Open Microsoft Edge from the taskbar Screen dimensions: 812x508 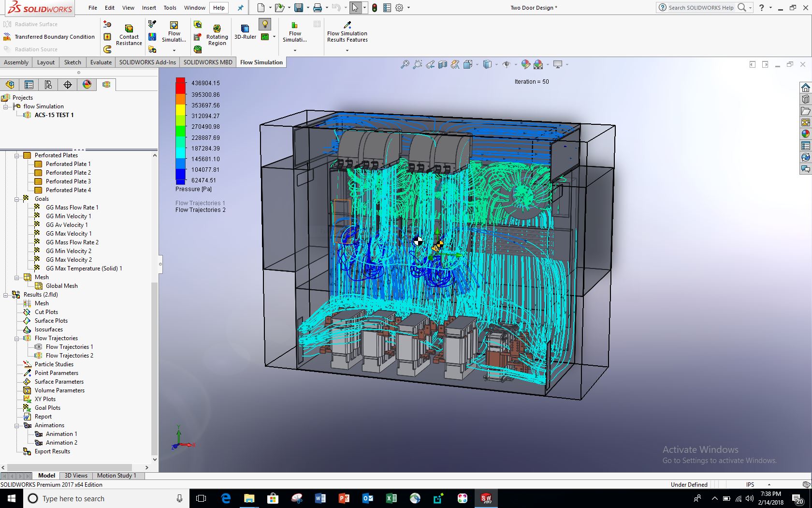pyautogui.click(x=226, y=498)
